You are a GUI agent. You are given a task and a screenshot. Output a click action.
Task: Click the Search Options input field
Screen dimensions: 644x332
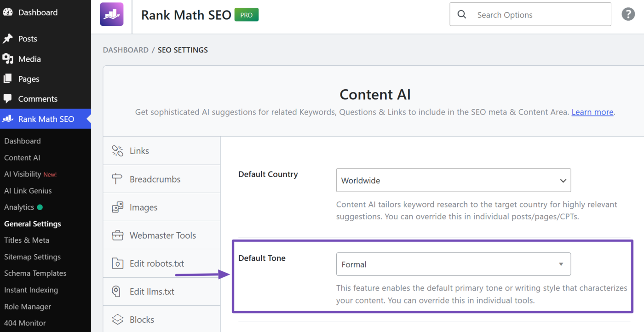tap(530, 14)
